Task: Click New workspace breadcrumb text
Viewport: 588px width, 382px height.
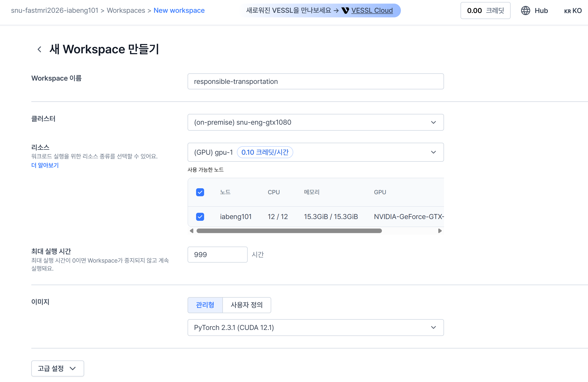Action: [179, 11]
